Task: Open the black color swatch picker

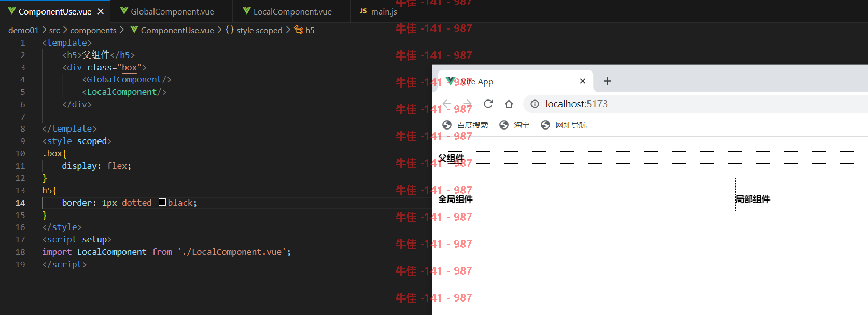Action: click(162, 202)
